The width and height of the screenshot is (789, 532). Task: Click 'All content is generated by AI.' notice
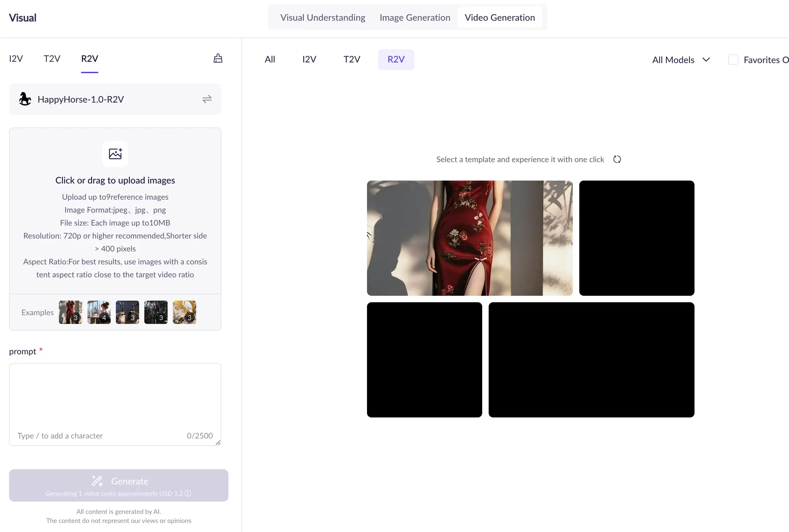coord(119,511)
